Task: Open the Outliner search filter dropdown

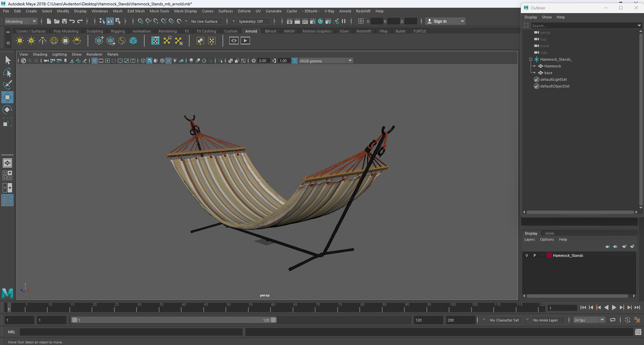Action: click(x=639, y=25)
